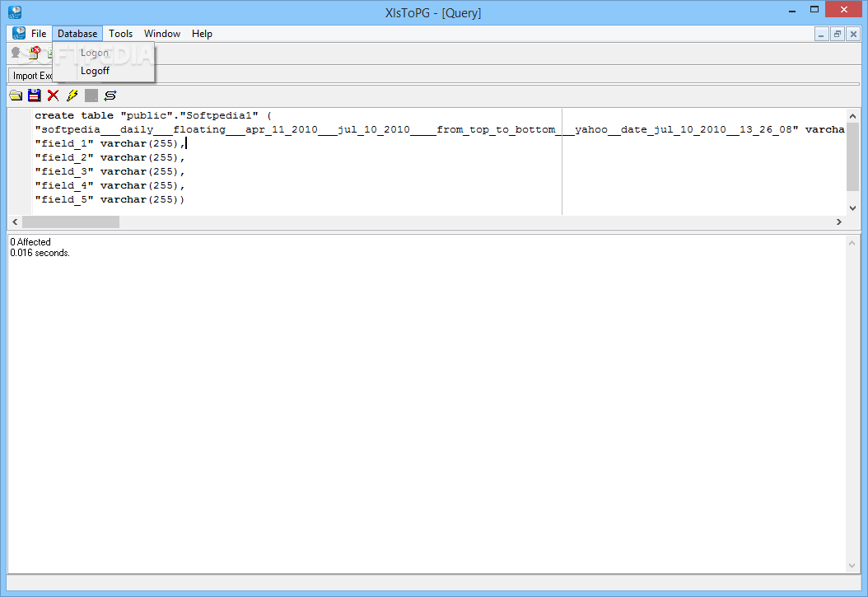Restore the inner Query child window
The image size is (868, 597).
[x=838, y=35]
